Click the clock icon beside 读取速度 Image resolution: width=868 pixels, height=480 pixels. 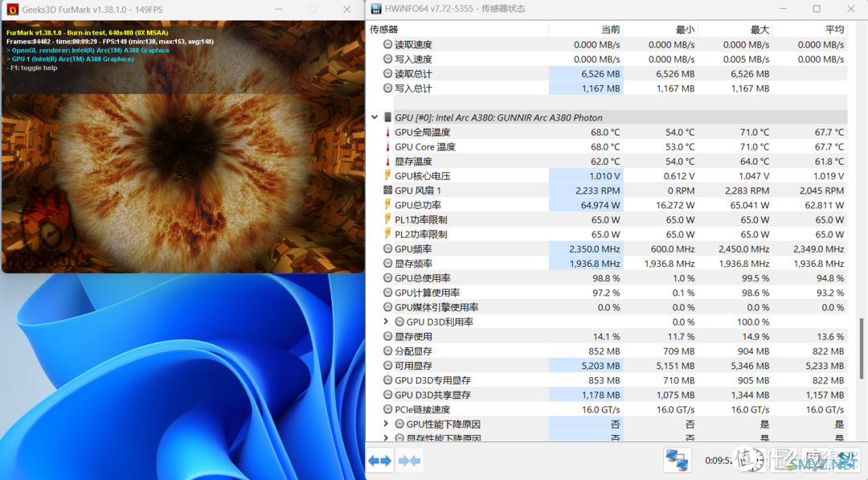387,44
